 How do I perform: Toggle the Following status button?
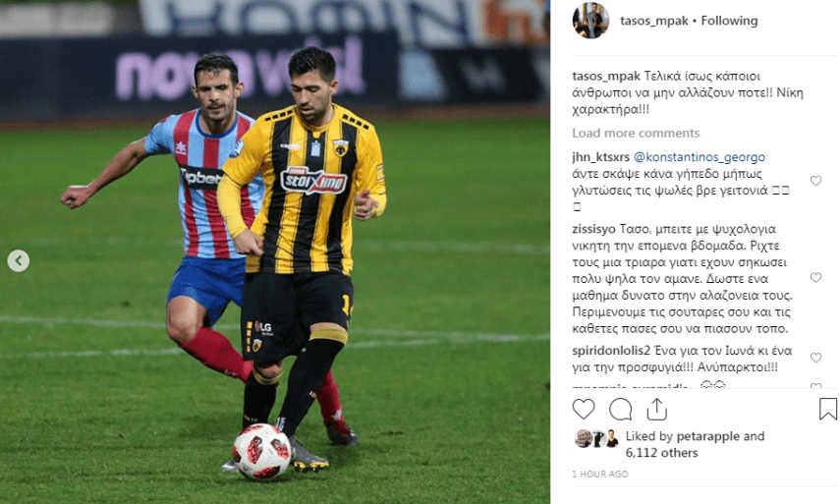pos(730,21)
